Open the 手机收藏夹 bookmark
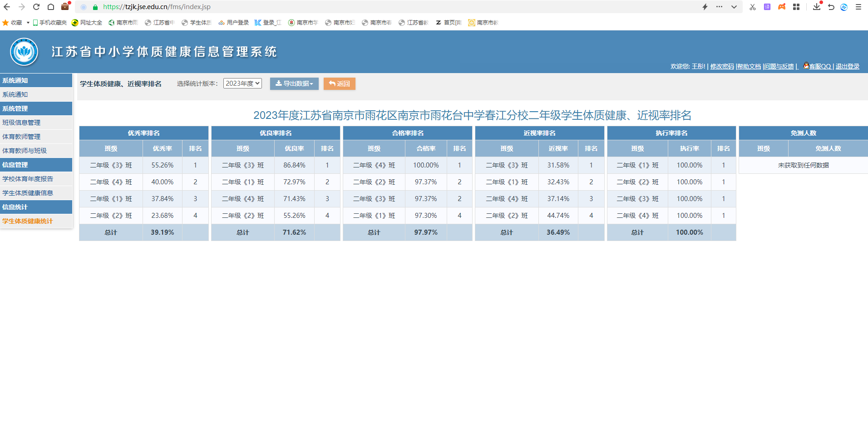The image size is (868, 443). coord(50,22)
